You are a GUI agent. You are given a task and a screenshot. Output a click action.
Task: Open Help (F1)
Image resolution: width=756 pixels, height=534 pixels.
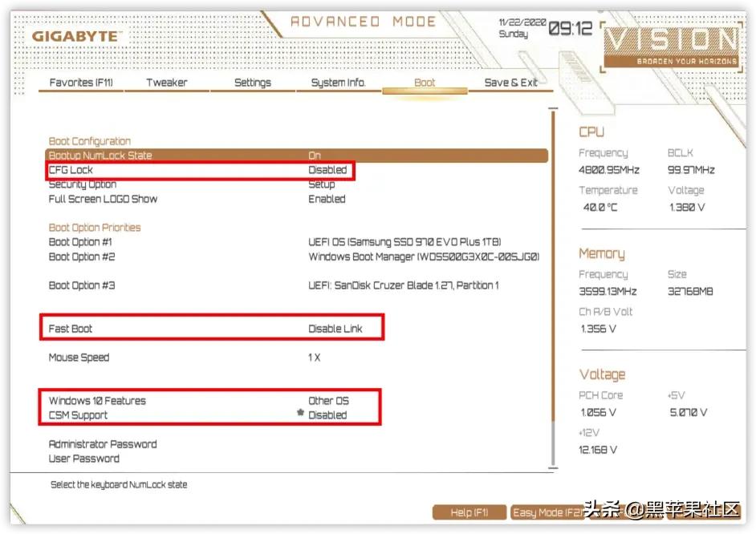click(469, 512)
